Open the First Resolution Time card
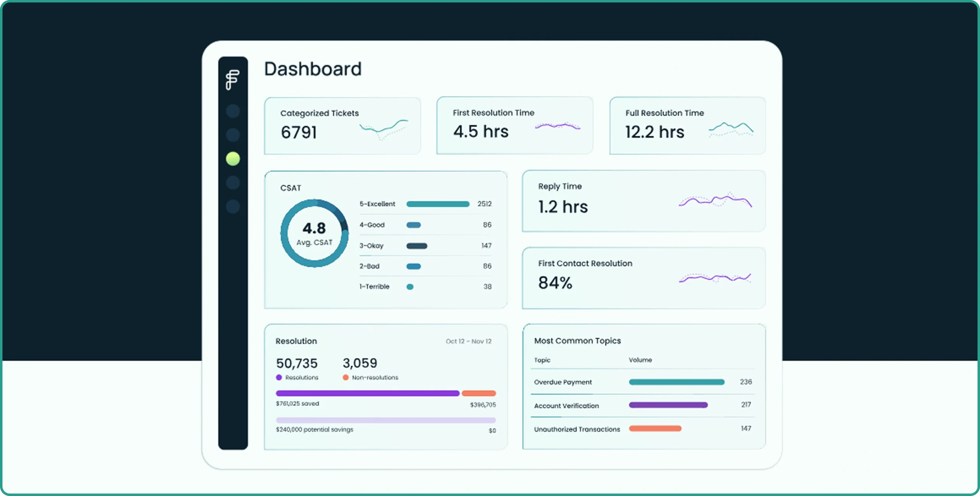980x496 pixels. (x=515, y=126)
